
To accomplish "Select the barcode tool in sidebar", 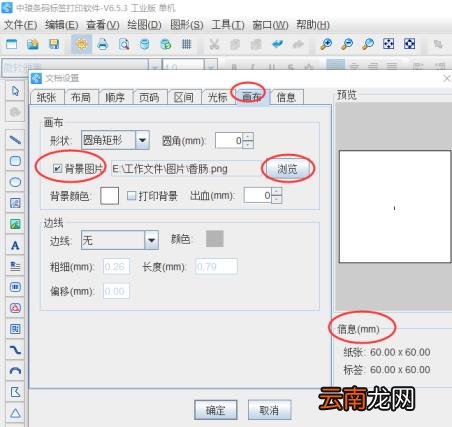I will point(15,287).
